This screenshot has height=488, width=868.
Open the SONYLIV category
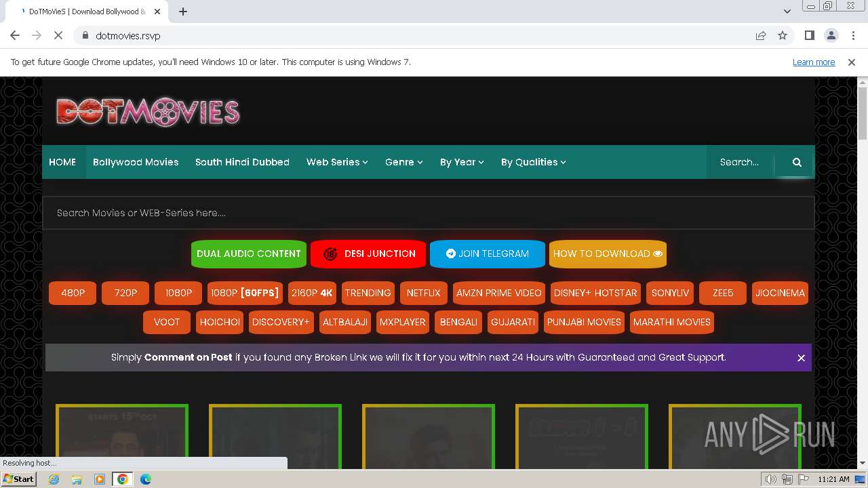point(670,293)
